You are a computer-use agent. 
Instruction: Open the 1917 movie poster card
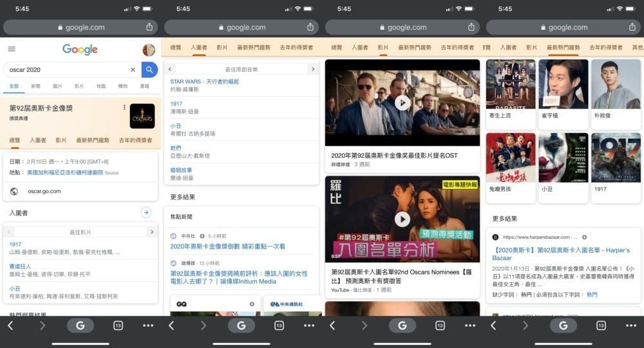pyautogui.click(x=616, y=167)
